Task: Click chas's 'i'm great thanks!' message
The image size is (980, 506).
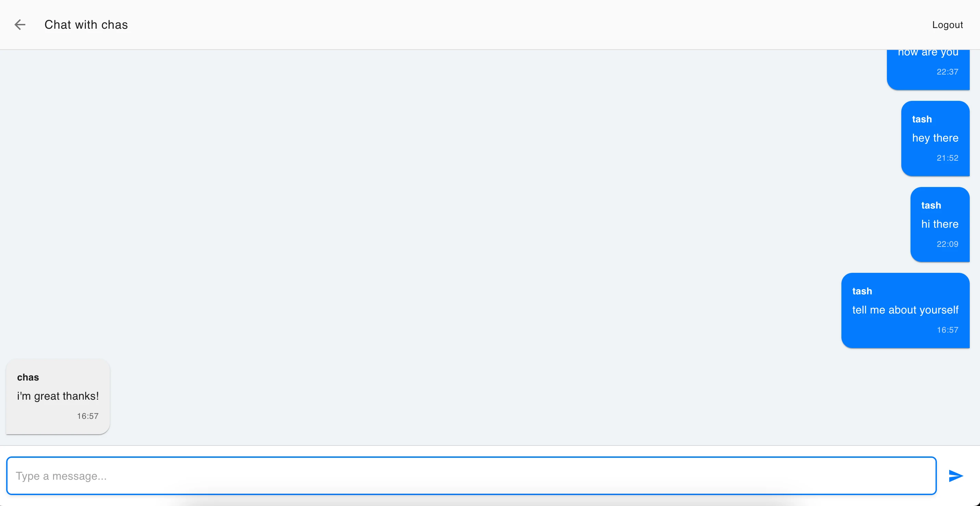Action: click(58, 396)
